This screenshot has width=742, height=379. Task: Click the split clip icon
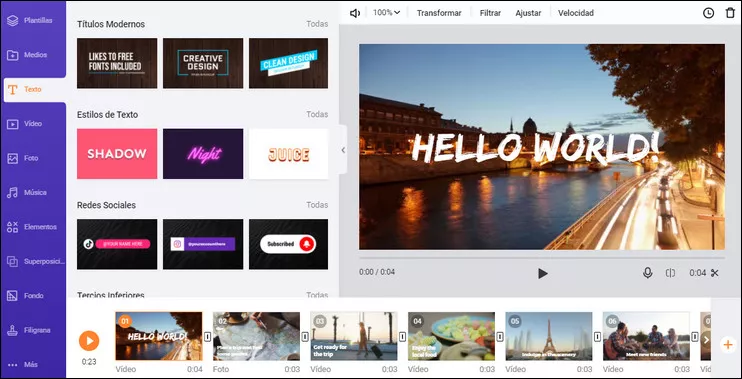pos(670,273)
